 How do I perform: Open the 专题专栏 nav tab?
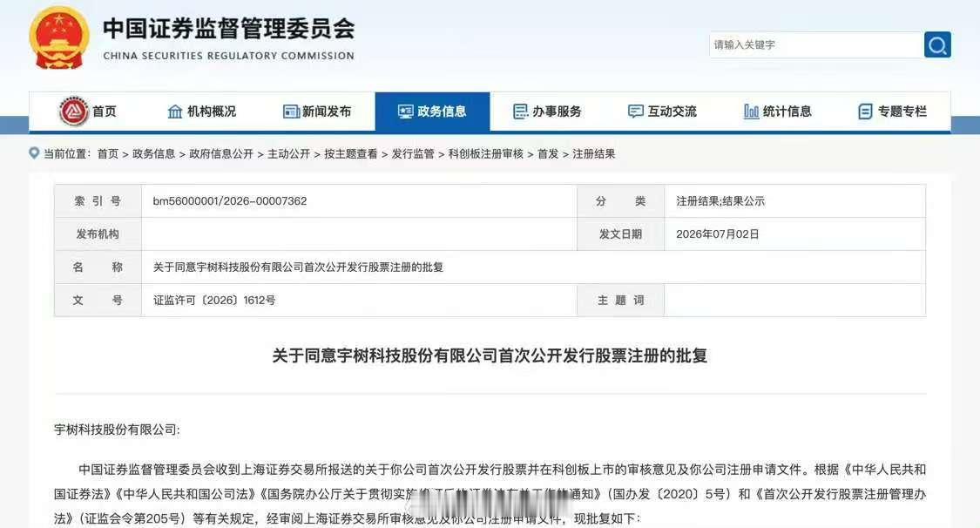click(x=893, y=112)
